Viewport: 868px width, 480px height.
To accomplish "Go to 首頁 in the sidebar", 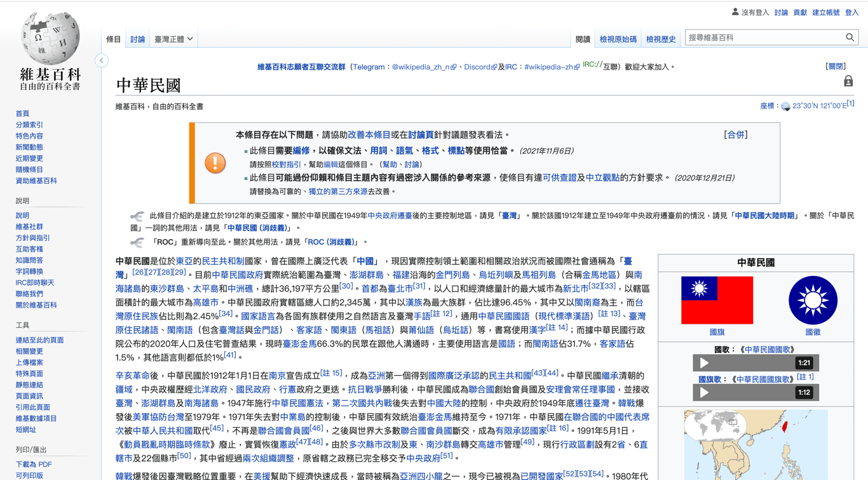I will (x=22, y=114).
